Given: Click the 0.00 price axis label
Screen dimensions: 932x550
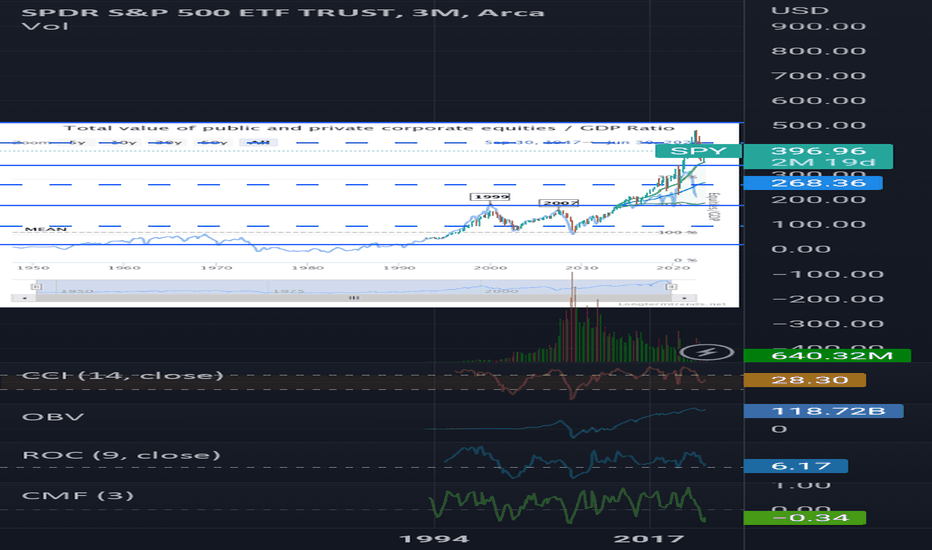Looking at the screenshot, I should coord(801,249).
